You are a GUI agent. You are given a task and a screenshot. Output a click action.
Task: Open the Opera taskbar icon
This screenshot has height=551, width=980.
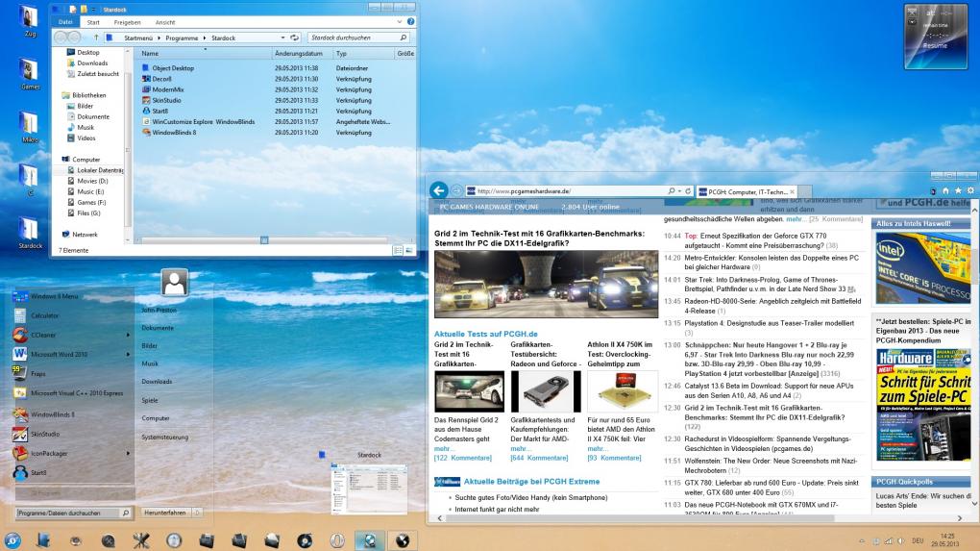337,540
